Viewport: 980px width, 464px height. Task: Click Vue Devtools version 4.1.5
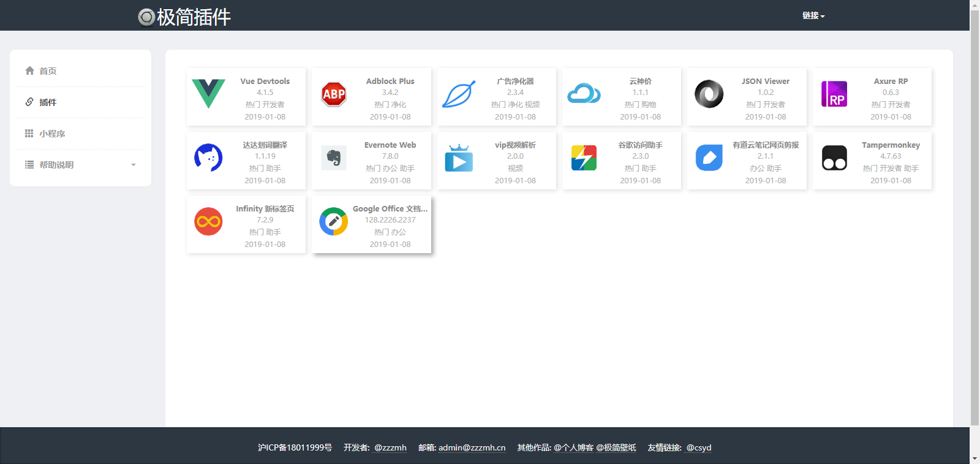point(265,93)
